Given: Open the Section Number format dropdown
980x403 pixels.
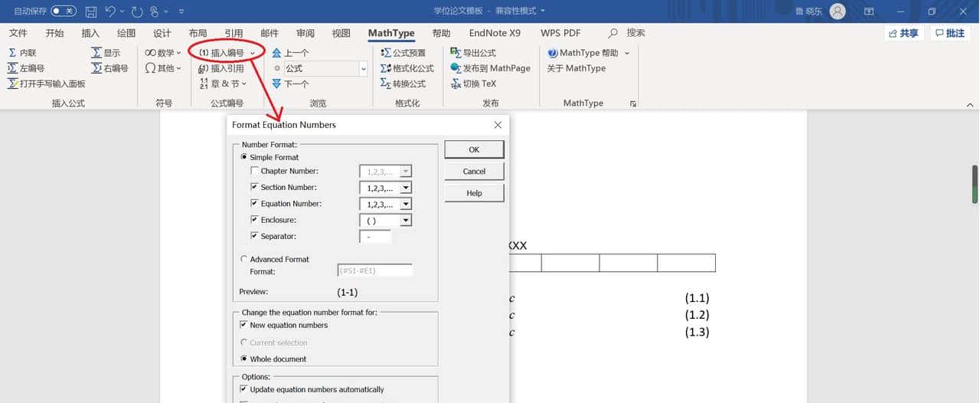Looking at the screenshot, I should 405,188.
